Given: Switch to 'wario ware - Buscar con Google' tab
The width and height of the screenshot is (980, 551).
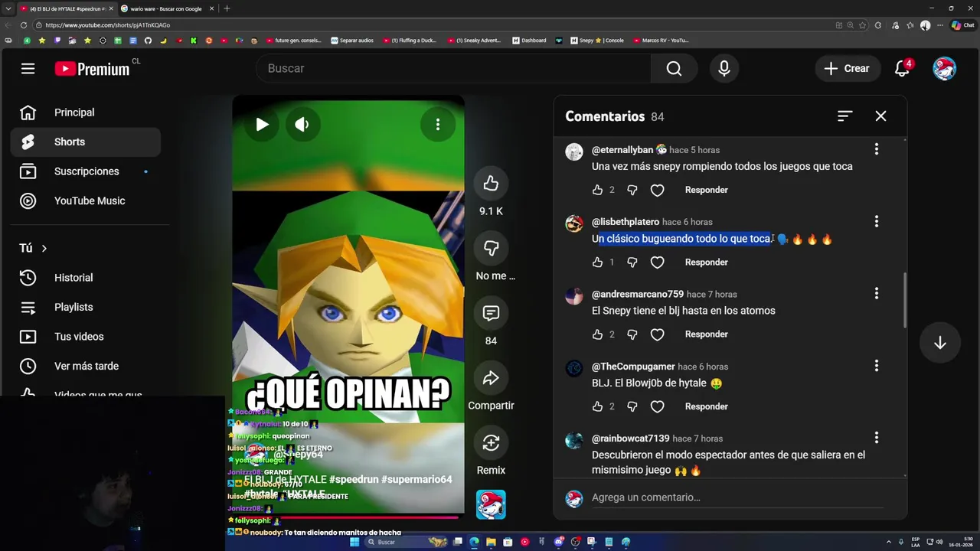Looking at the screenshot, I should tap(166, 8).
